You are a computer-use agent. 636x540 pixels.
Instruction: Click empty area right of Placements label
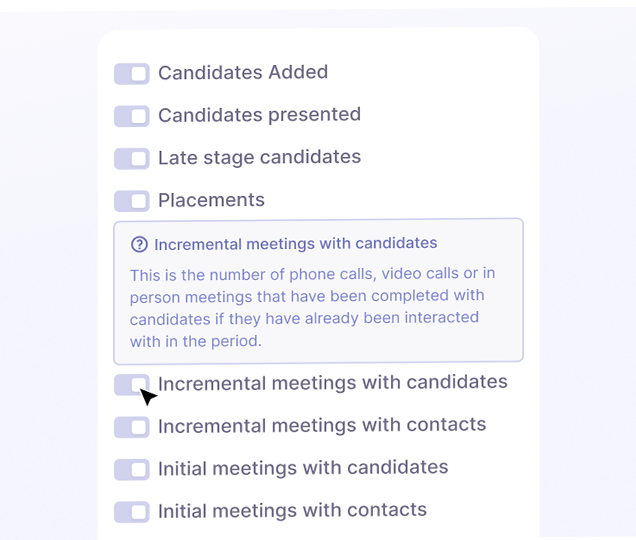tap(400, 200)
